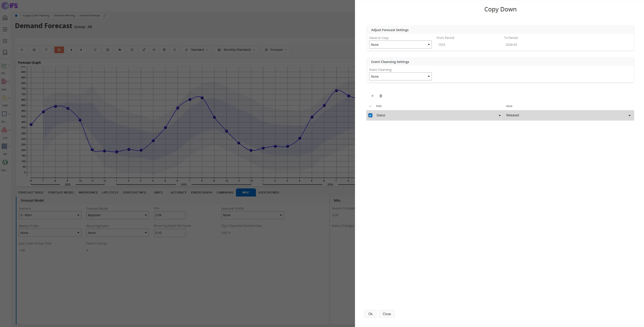Expand toolbar with double-chevron button
The height and width of the screenshot is (327, 644).
pos(22,50)
